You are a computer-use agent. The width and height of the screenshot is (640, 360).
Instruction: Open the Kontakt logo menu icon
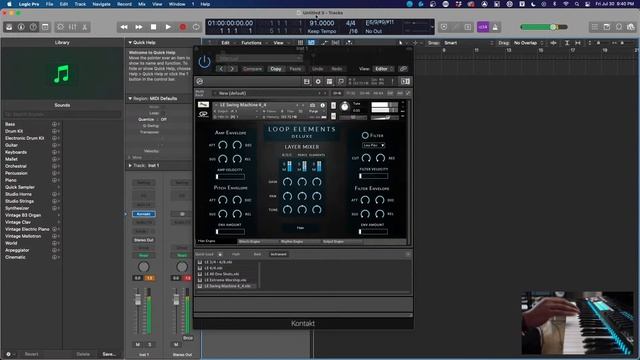click(x=200, y=82)
